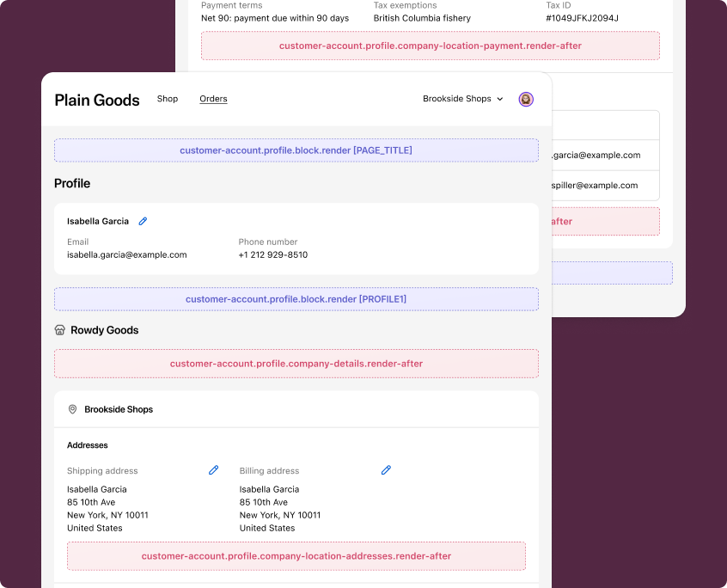Click the Rowdy Goods store icon

60,330
